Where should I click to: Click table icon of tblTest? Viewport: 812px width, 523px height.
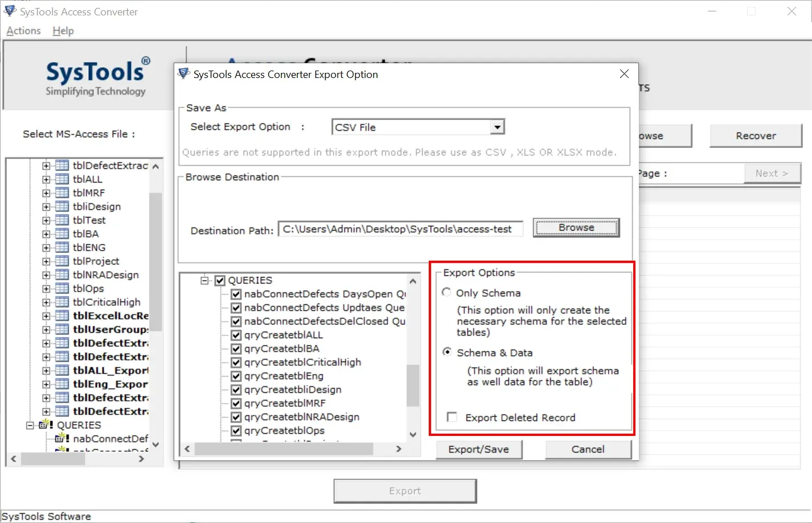(x=62, y=220)
